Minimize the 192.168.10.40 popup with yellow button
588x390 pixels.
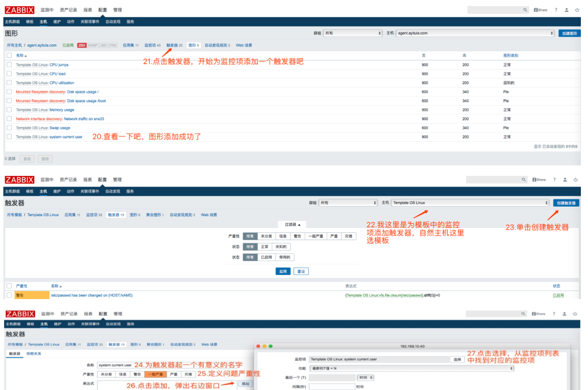[x=265, y=346]
